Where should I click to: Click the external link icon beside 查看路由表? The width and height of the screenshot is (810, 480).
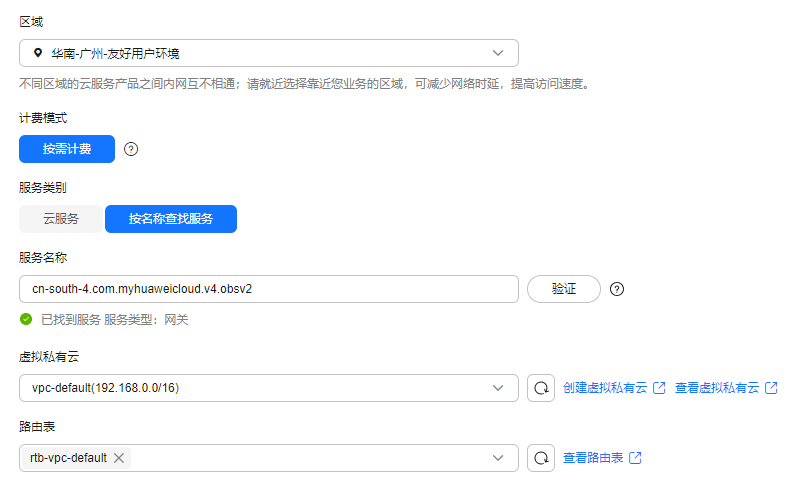pyautogui.click(x=635, y=458)
